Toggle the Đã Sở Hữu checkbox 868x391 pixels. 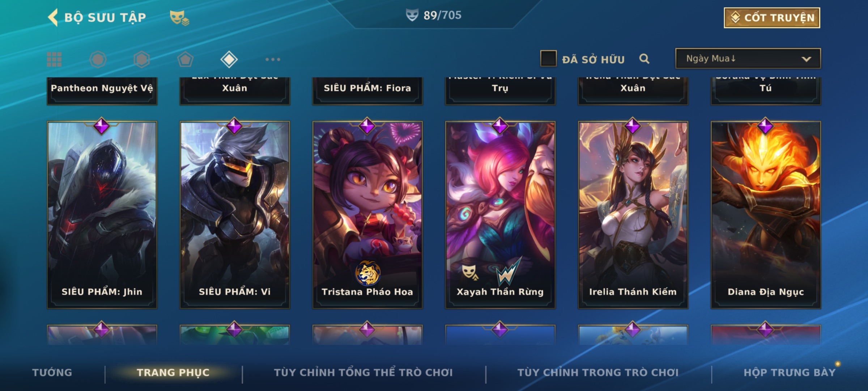pos(548,59)
